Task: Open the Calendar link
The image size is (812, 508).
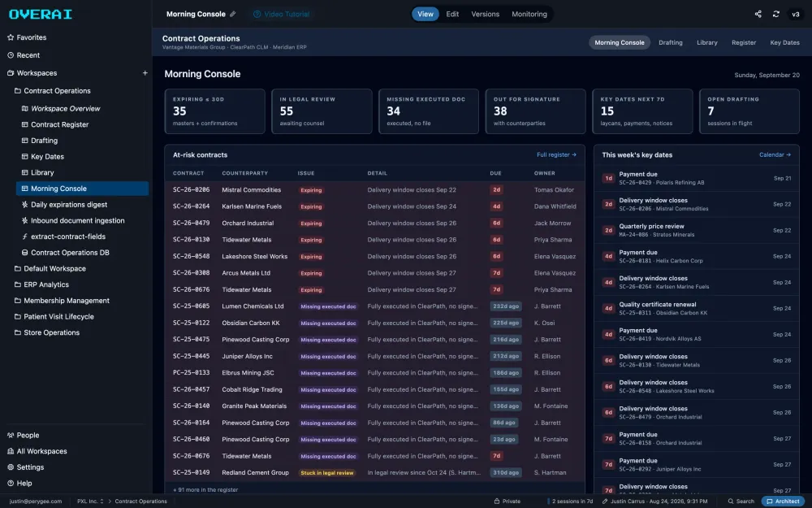Action: point(775,154)
